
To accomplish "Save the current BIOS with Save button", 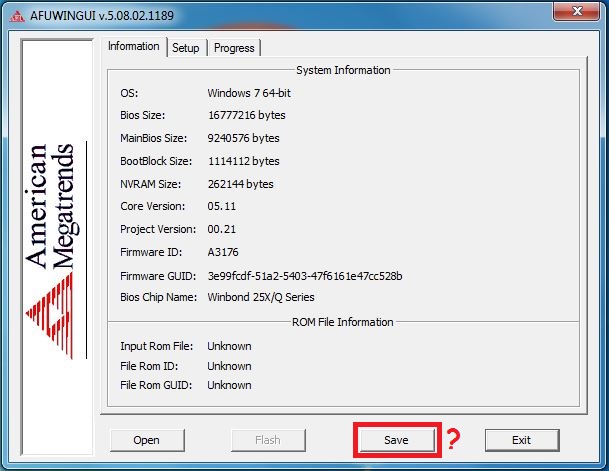I will point(397,440).
